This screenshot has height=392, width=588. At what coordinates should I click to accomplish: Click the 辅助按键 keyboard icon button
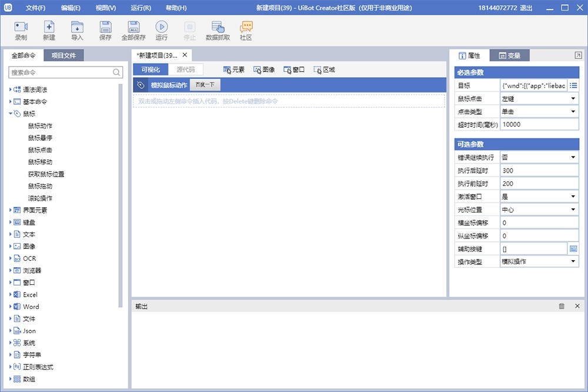pos(573,249)
